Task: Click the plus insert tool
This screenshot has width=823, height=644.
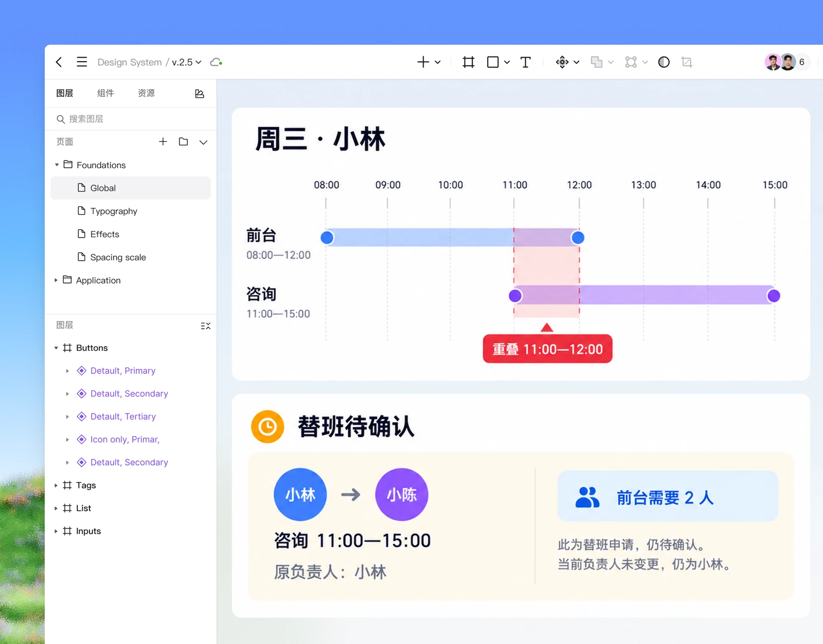Action: [423, 62]
